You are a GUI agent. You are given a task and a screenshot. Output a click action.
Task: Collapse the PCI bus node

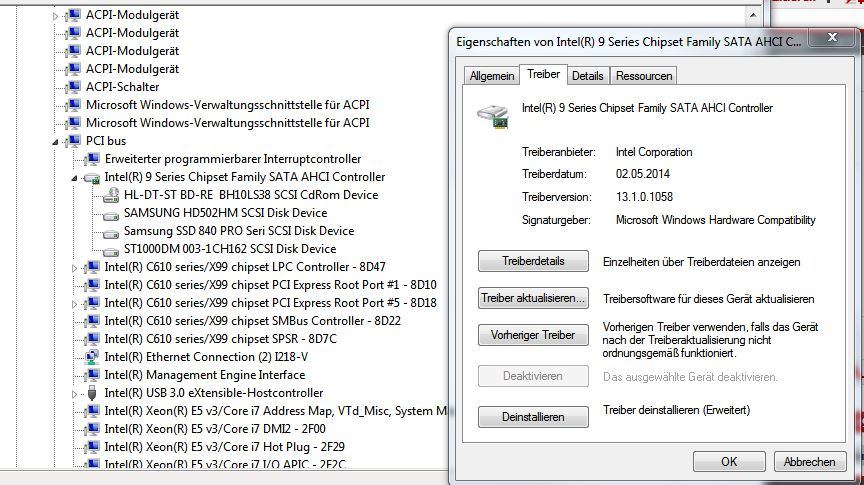[x=55, y=142]
